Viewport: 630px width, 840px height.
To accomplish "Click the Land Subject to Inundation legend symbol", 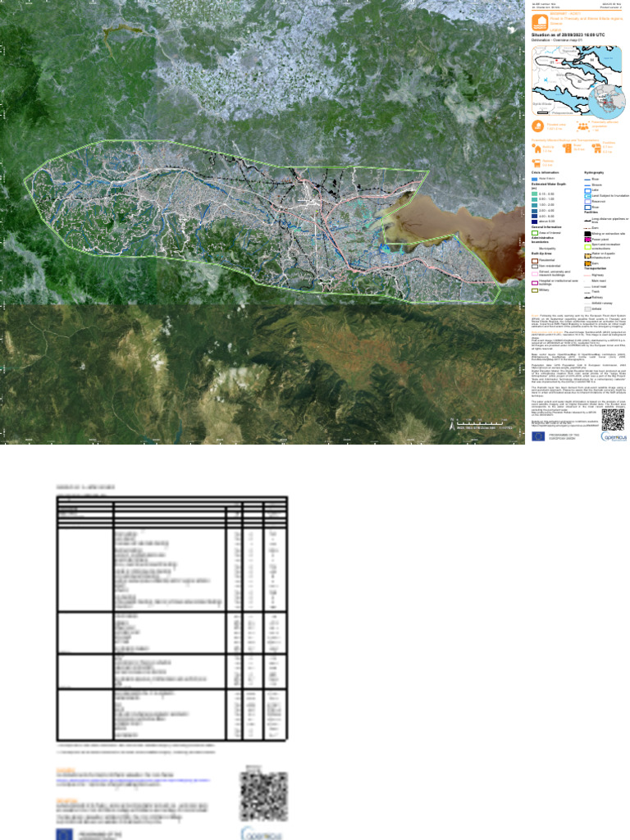I will click(587, 196).
